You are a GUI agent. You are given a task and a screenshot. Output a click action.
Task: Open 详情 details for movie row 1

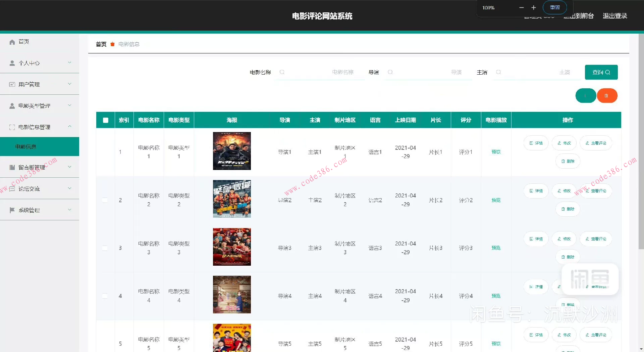(x=536, y=143)
